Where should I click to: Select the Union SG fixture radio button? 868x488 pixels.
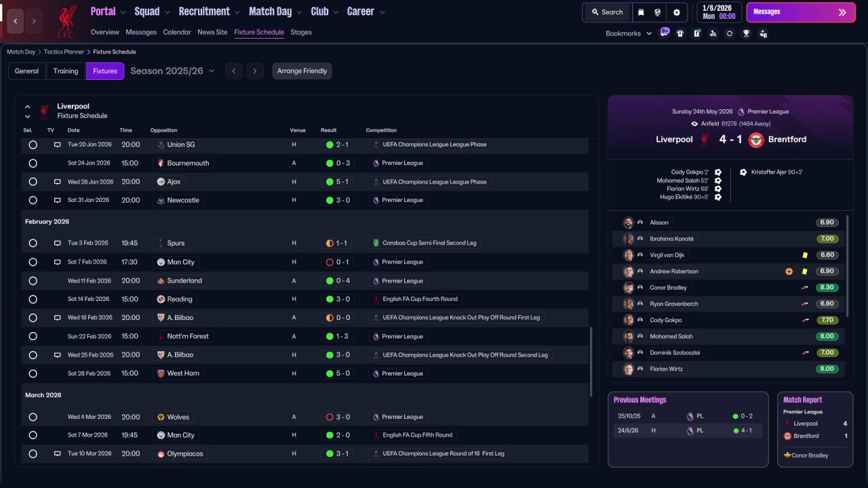[33, 144]
